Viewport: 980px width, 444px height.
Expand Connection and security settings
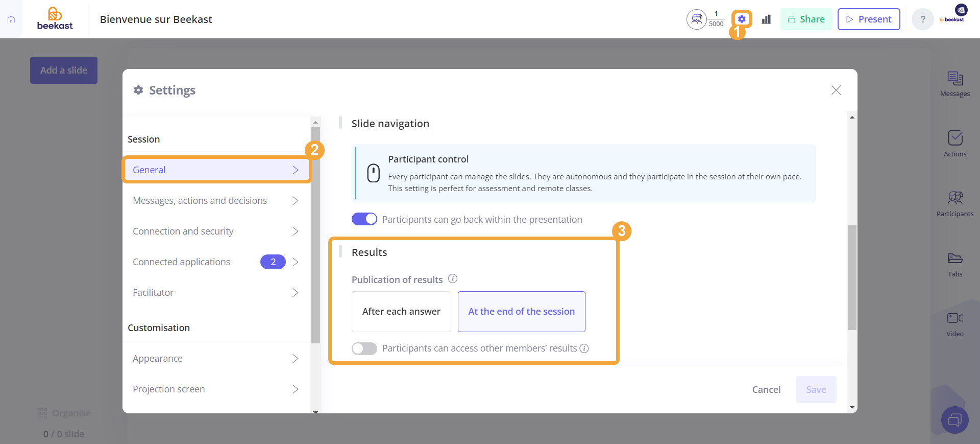(x=216, y=231)
